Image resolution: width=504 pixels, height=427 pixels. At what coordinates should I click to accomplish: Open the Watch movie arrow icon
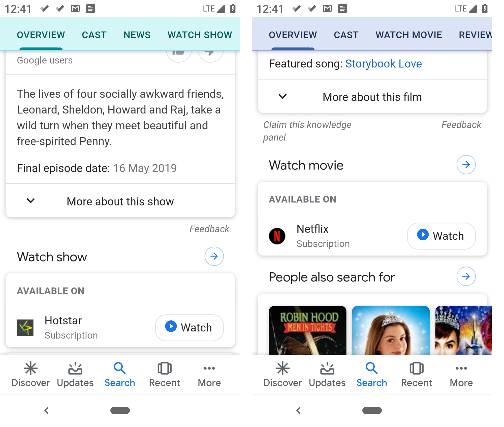pos(466,165)
